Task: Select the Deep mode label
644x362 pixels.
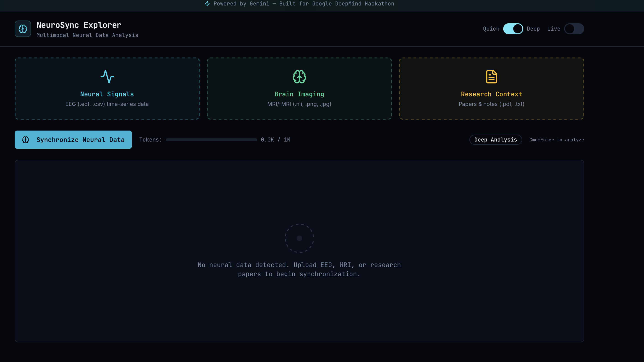Action: click(533, 29)
